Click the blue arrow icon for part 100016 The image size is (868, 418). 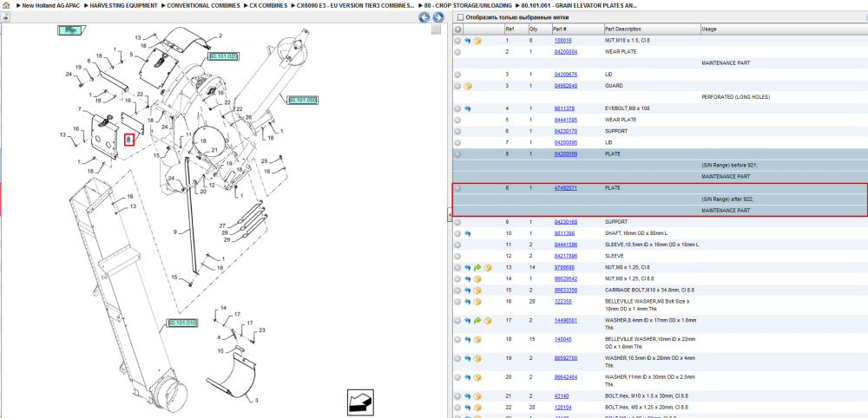click(x=467, y=41)
